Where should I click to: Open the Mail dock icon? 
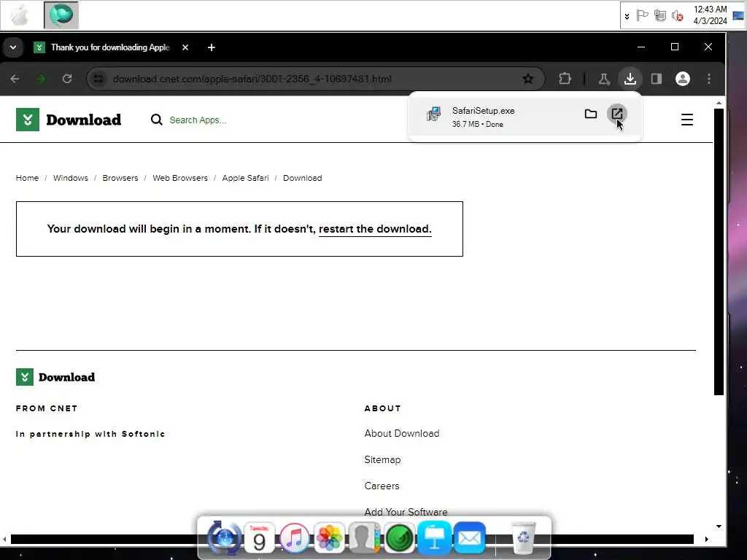(x=469, y=538)
